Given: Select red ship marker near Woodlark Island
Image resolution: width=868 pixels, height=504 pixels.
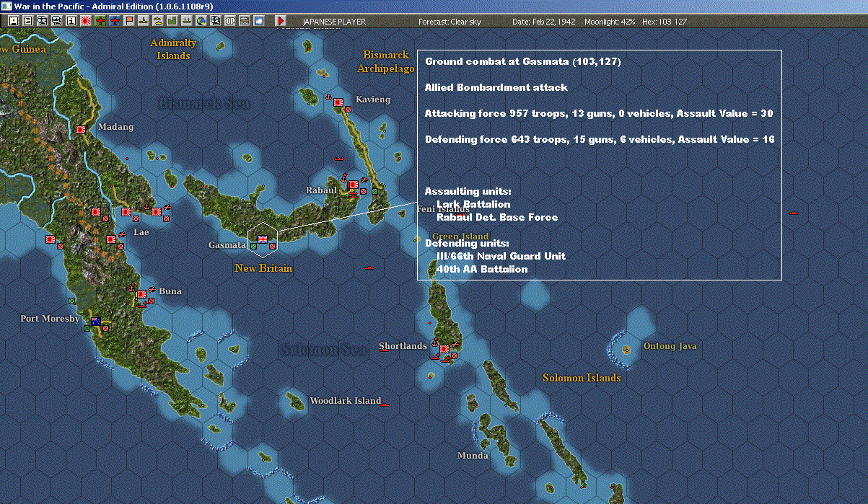Looking at the screenshot, I should (x=385, y=404).
